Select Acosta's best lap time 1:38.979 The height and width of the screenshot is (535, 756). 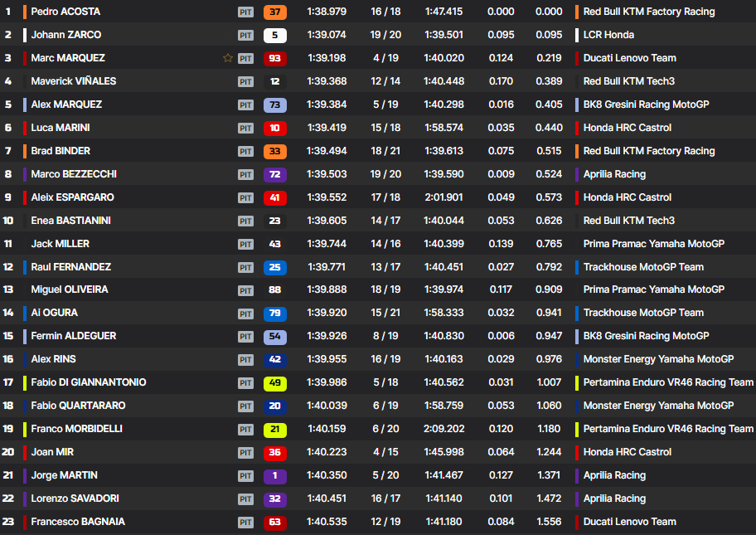[327, 12]
